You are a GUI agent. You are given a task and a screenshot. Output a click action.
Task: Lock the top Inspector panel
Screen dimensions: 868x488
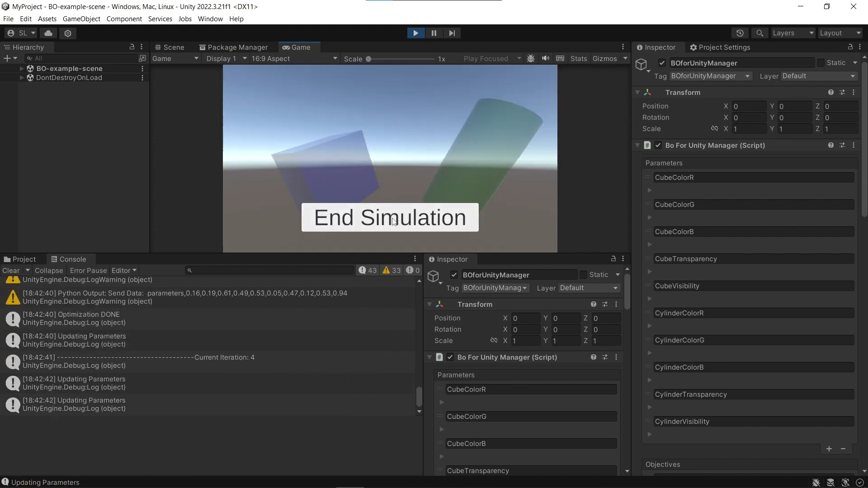pos(850,47)
